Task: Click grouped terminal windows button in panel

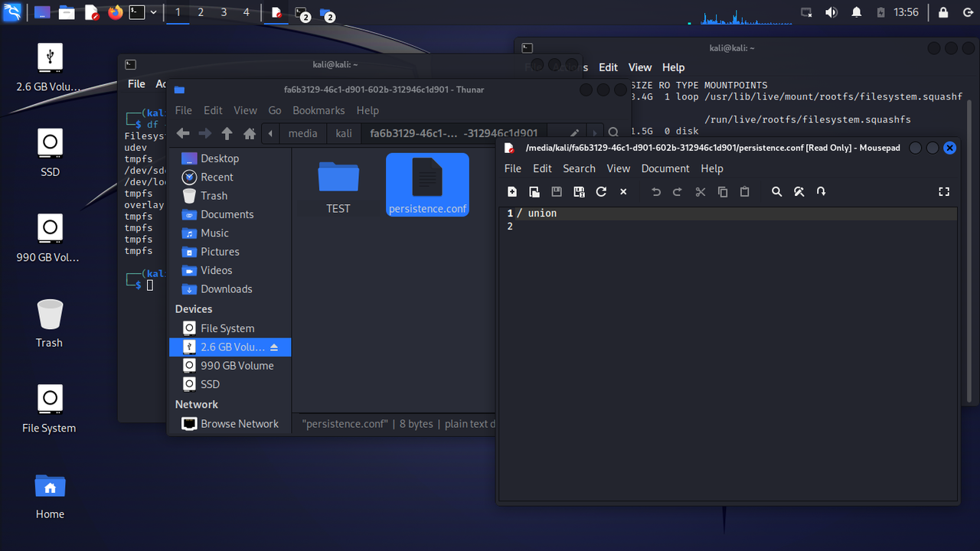Action: point(302,13)
